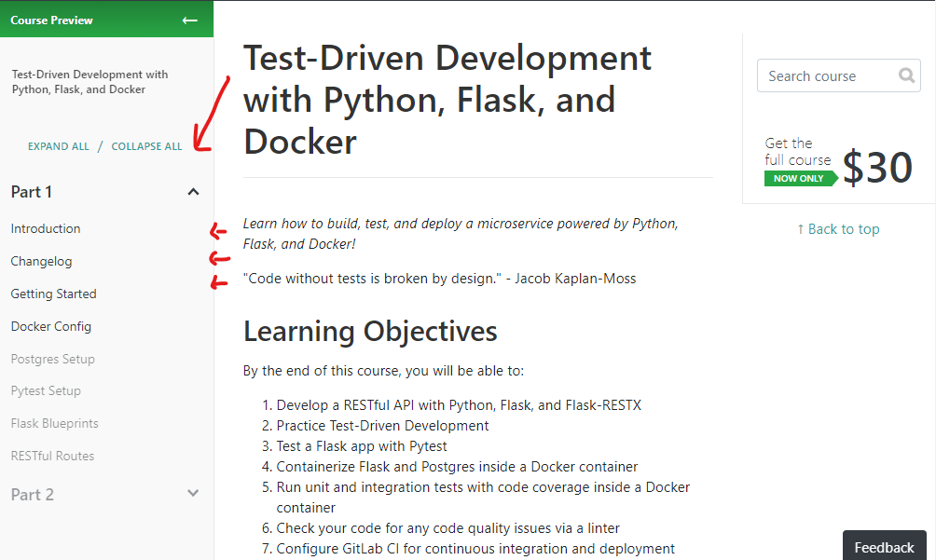Open the Introduction chapter

[46, 228]
